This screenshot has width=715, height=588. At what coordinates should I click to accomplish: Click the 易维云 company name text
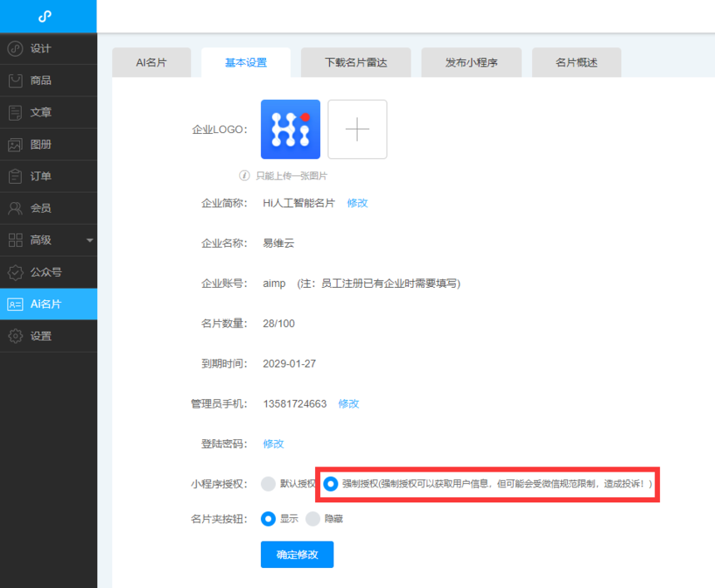coord(279,243)
